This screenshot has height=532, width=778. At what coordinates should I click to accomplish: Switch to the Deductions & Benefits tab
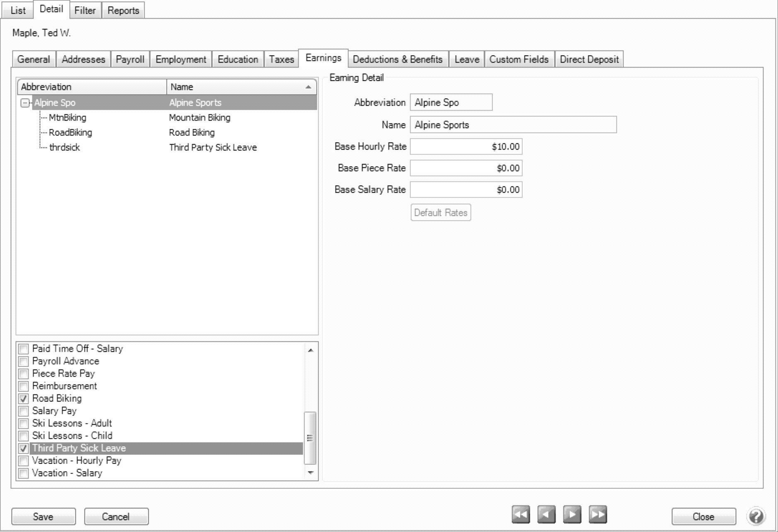tap(397, 59)
